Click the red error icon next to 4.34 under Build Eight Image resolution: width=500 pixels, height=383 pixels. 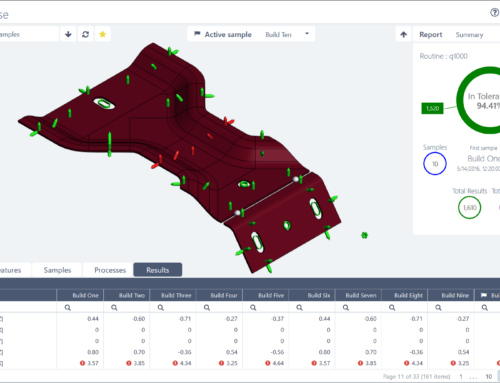[407, 363]
